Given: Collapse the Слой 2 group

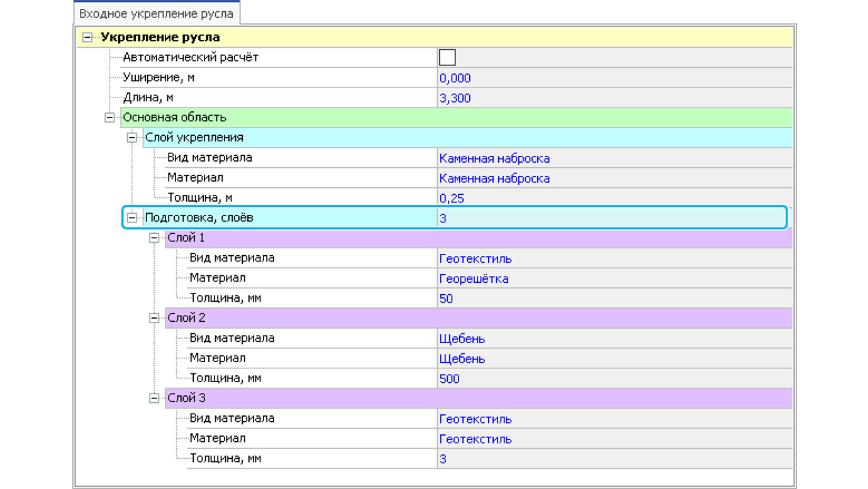Looking at the screenshot, I should (x=155, y=318).
